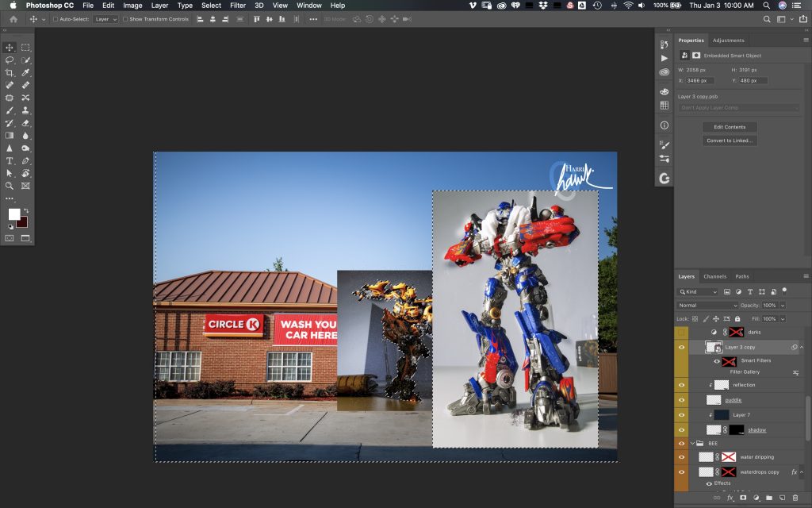Switch to the Paths tab

pyautogui.click(x=742, y=276)
